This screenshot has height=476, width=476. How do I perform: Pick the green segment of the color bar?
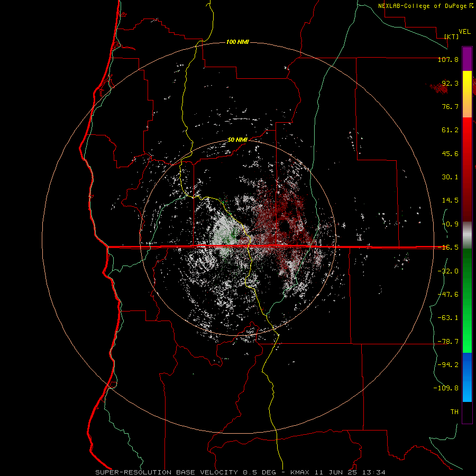tap(467, 300)
